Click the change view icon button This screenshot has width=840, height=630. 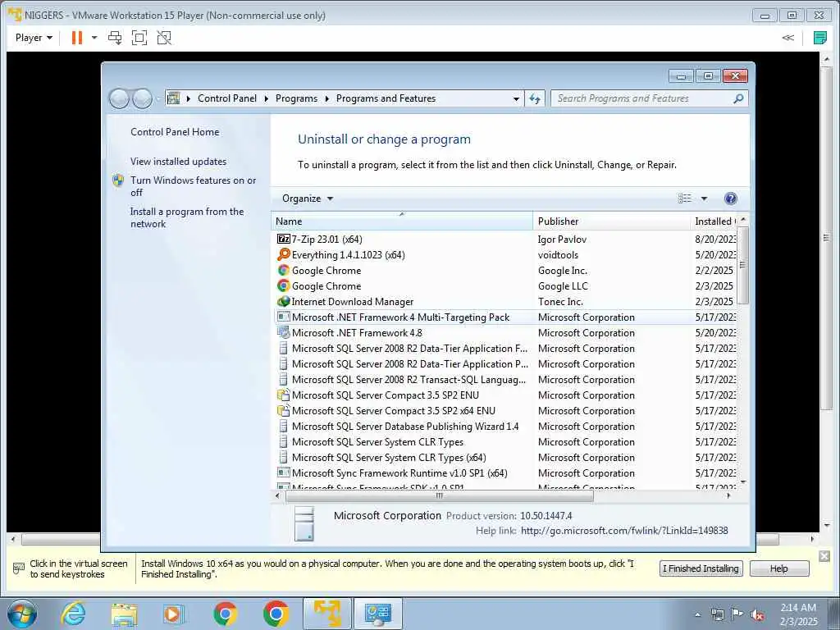(685, 199)
